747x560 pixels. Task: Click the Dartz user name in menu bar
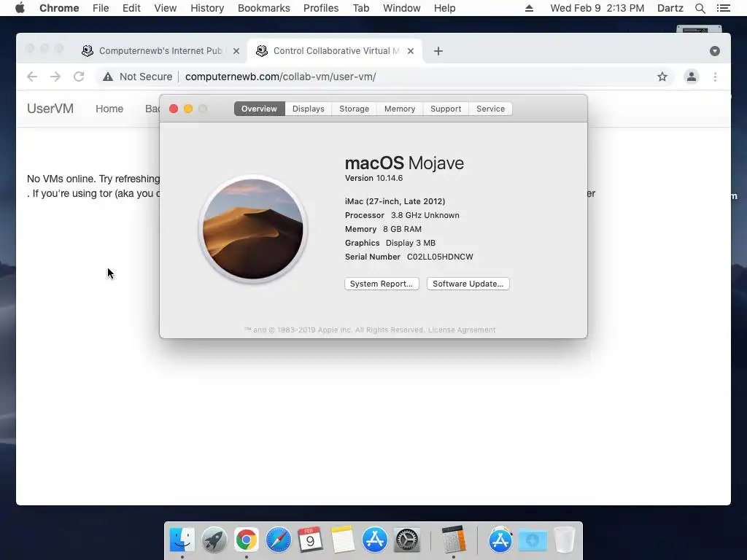pyautogui.click(x=670, y=8)
